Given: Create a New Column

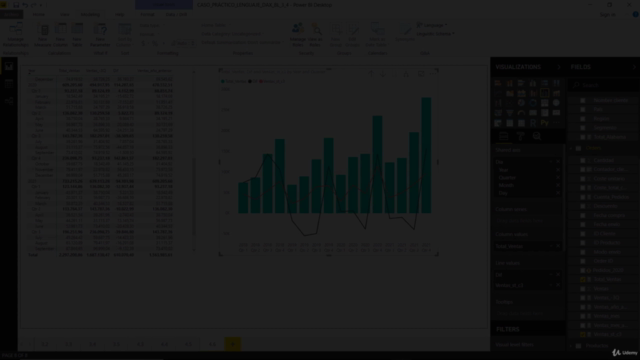Looking at the screenshot, I should (x=60, y=35).
